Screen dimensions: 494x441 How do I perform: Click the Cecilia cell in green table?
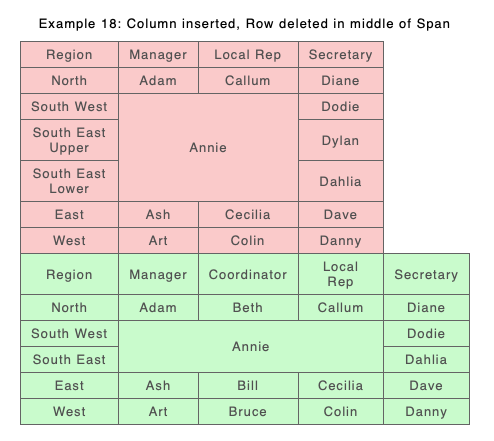tap(341, 385)
